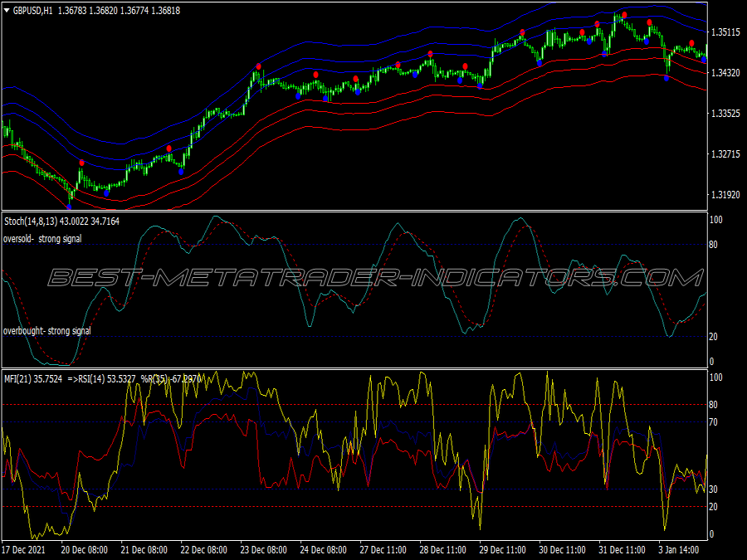Image resolution: width=747 pixels, height=560 pixels.
Task: Click the Stoch(14,8,13) indicator label
Action: [62, 222]
